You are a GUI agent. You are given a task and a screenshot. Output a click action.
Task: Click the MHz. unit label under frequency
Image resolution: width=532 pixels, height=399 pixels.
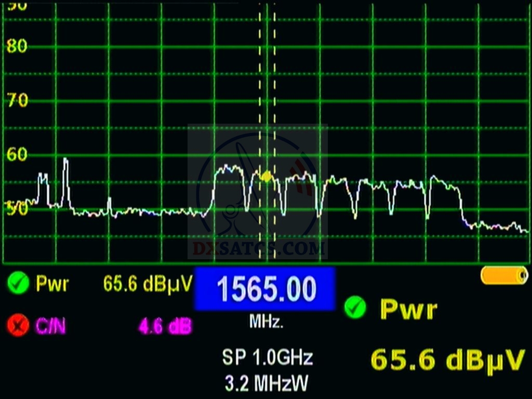click(266, 322)
